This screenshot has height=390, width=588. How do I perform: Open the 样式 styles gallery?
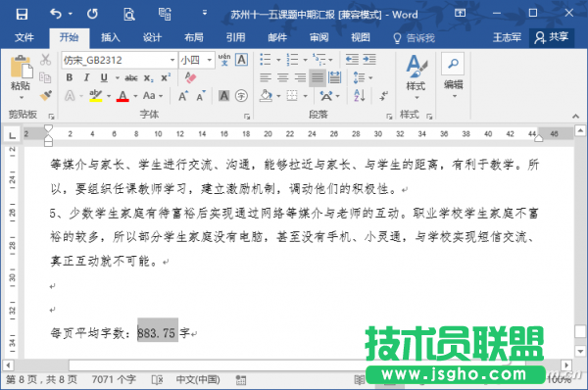point(416,77)
